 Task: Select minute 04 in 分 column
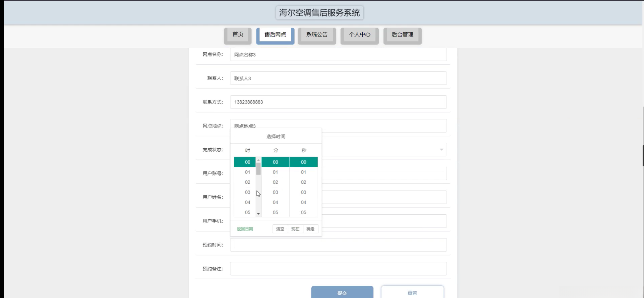[276, 202]
